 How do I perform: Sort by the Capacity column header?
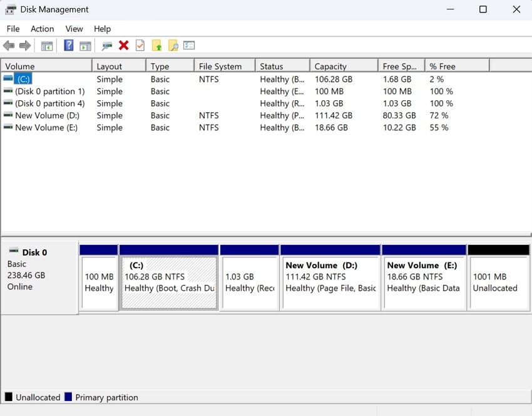[x=344, y=66]
